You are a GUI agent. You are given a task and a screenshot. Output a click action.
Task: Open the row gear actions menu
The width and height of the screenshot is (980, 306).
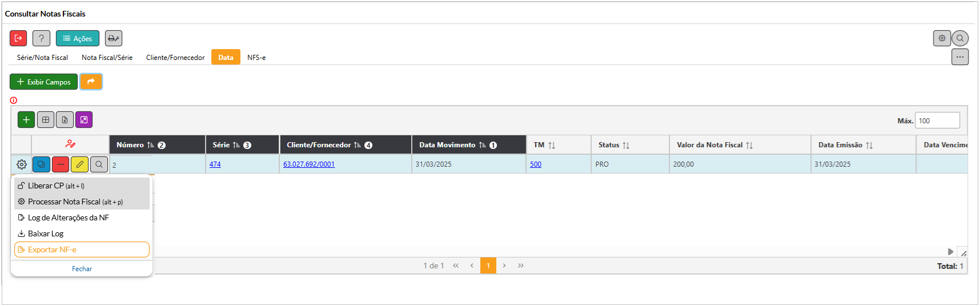point(22,164)
